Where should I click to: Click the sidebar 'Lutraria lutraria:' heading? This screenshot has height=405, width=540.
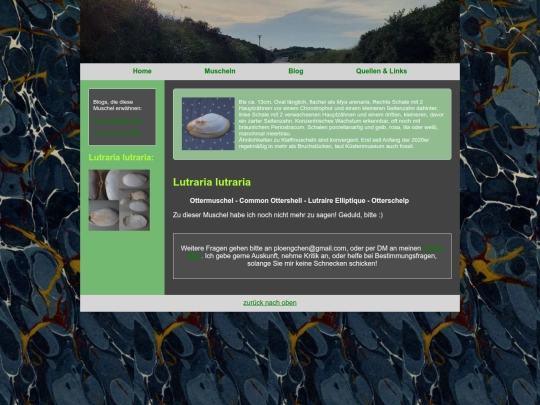point(121,157)
